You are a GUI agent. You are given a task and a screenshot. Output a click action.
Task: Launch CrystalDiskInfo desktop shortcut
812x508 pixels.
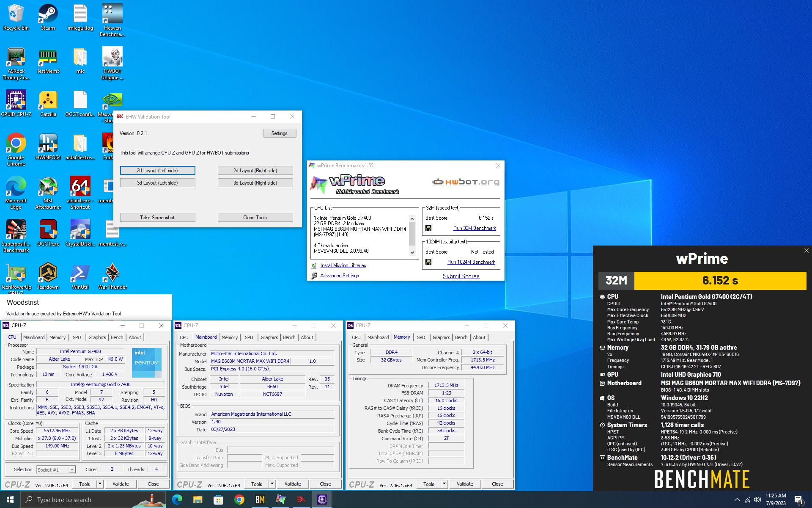pyautogui.click(x=80, y=233)
